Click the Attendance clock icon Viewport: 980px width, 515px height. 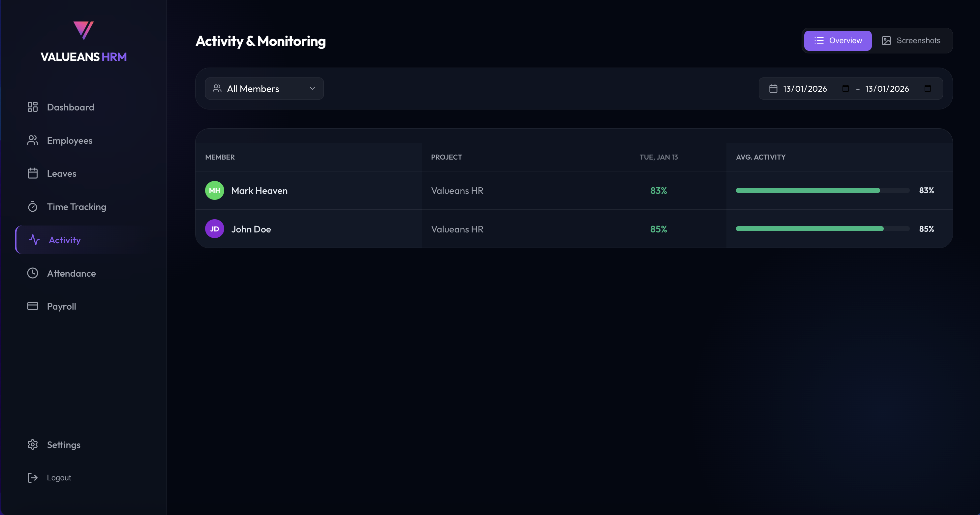tap(33, 273)
